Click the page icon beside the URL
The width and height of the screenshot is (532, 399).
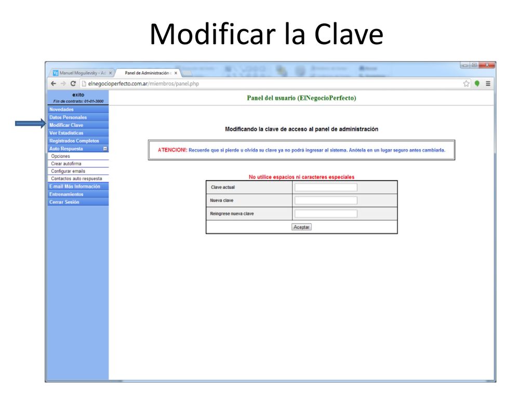tap(84, 84)
